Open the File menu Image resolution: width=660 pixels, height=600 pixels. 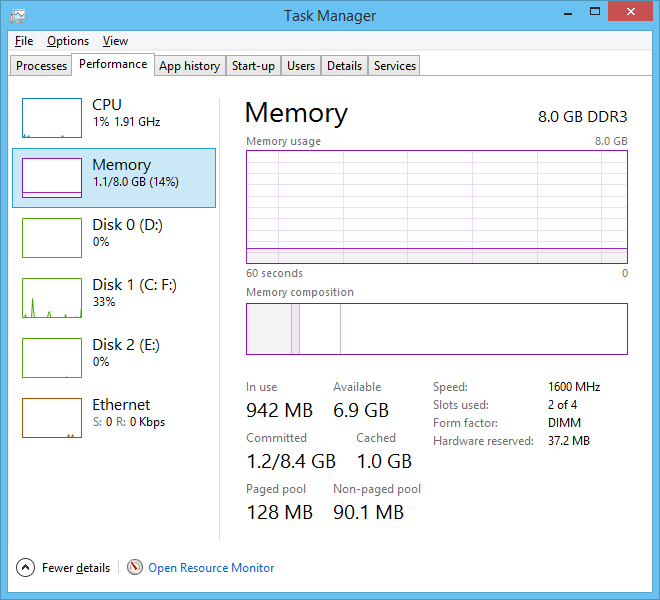click(x=24, y=41)
